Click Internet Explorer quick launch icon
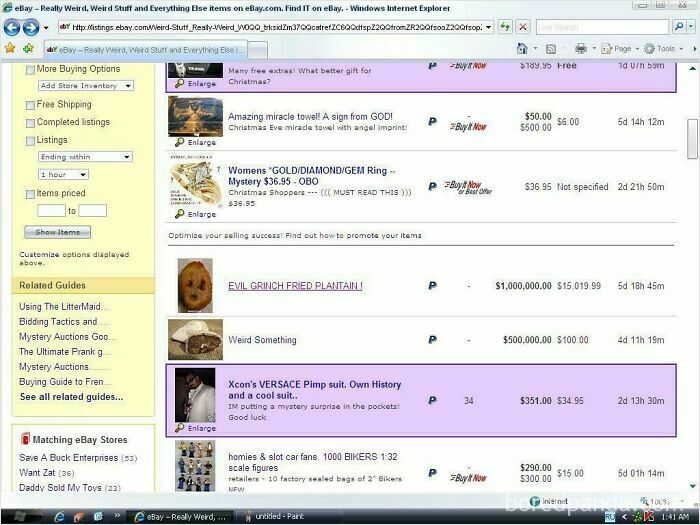The height and width of the screenshot is (525, 700). click(x=59, y=517)
